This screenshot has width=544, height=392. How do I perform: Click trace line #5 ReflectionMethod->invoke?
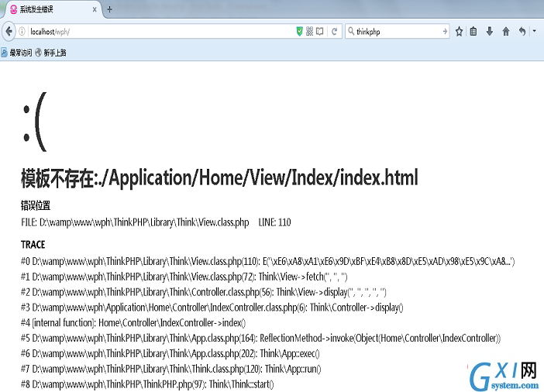pyautogui.click(x=261, y=338)
